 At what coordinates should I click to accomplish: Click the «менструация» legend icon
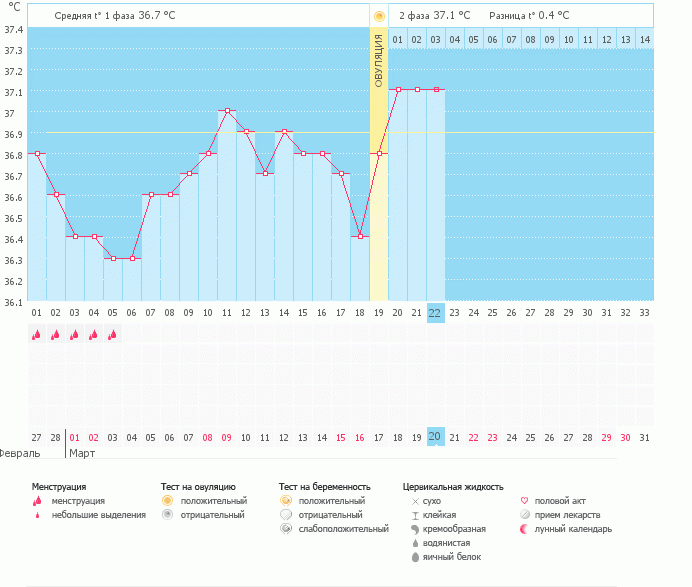pyautogui.click(x=37, y=500)
